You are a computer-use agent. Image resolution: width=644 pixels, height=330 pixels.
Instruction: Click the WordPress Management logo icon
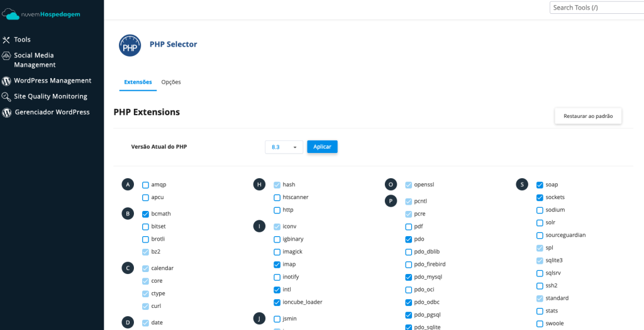tap(7, 81)
